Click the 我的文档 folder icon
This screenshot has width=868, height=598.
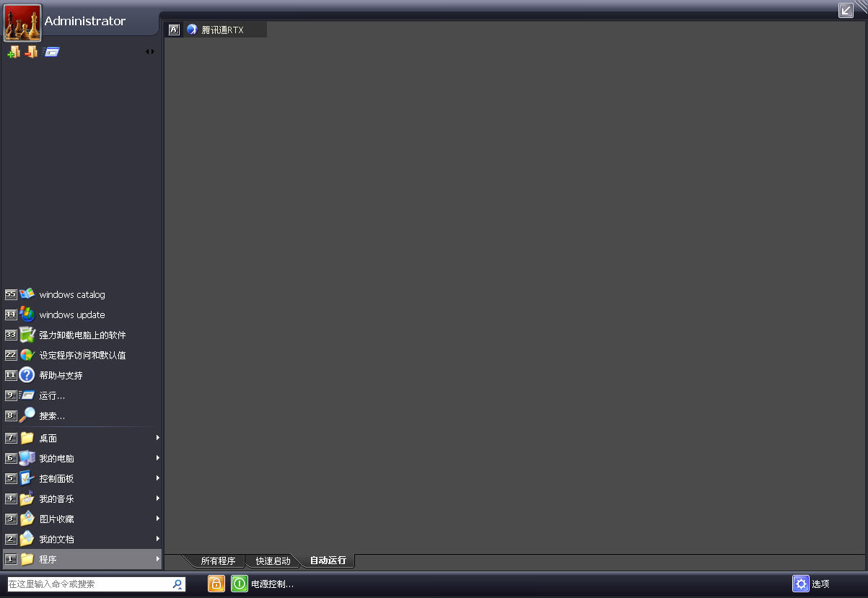tap(27, 539)
